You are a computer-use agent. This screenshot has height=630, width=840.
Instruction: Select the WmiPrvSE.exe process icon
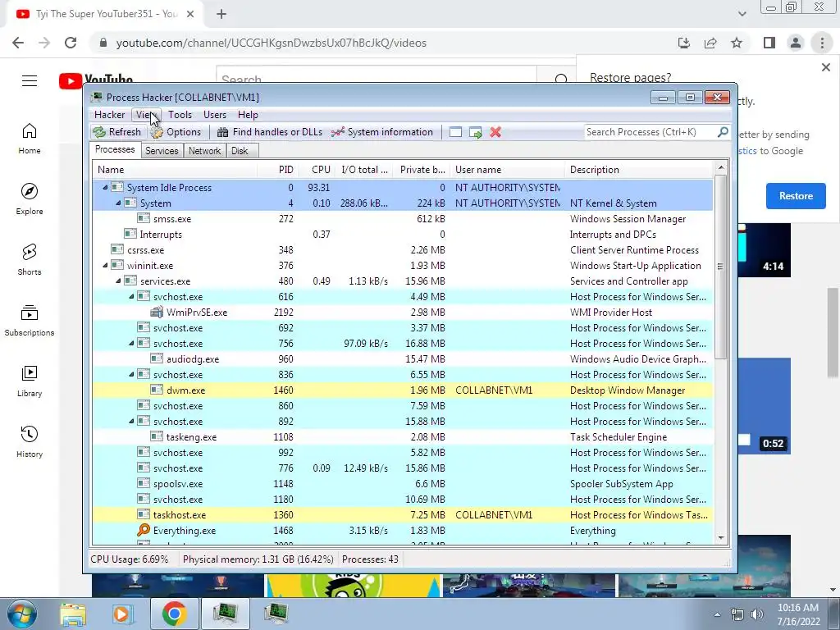coord(157,312)
